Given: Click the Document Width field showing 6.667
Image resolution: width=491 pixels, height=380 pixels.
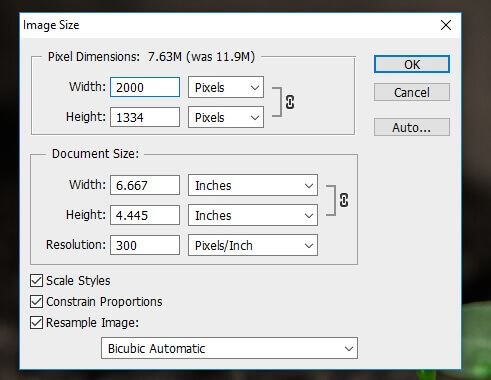Looking at the screenshot, I should [x=145, y=185].
